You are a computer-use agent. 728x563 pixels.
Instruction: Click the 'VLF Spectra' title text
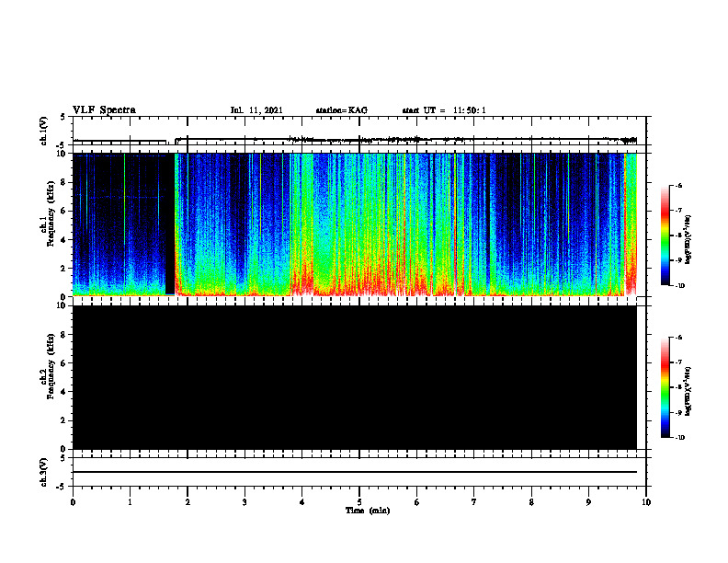104,110
